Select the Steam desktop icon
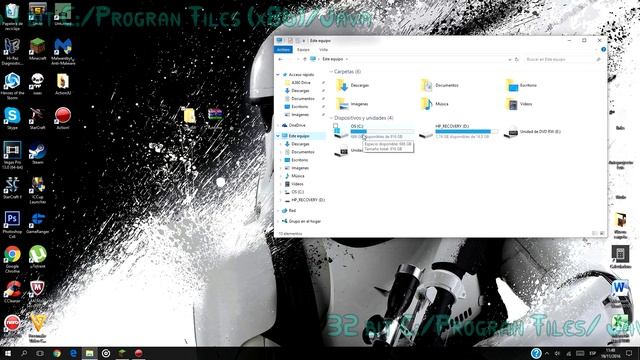This screenshot has width=640, height=360. (38, 153)
